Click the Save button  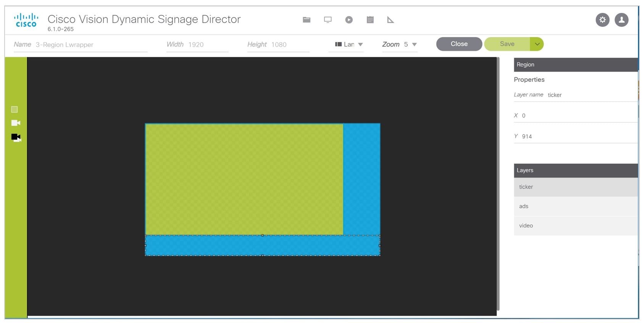click(507, 44)
